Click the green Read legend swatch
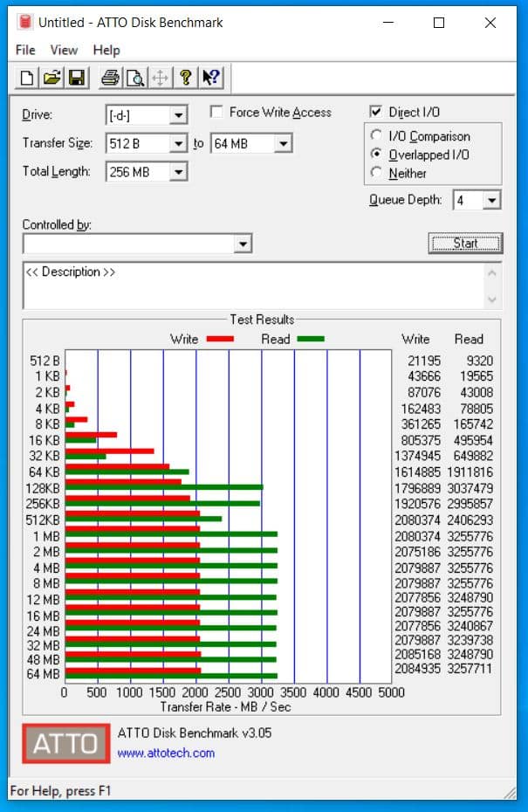Image resolution: width=528 pixels, height=812 pixels. pyautogui.click(x=311, y=339)
